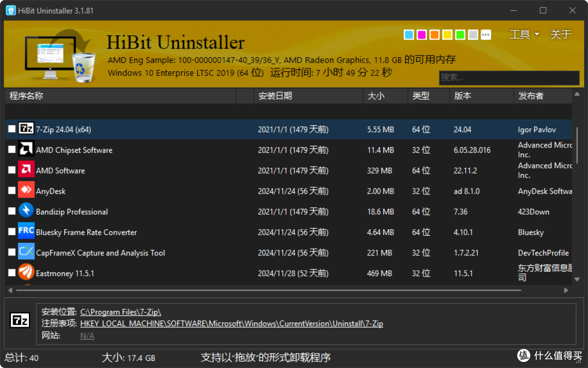Click the horizontal scroll left arrow
This screenshot has height=368, width=588.
(x=10, y=290)
